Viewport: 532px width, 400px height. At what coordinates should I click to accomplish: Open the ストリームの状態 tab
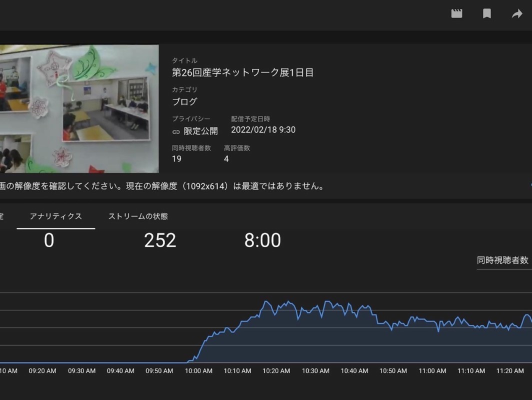coord(138,216)
